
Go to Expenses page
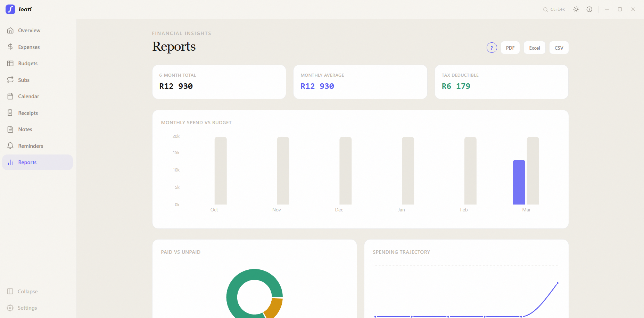pyautogui.click(x=38, y=47)
